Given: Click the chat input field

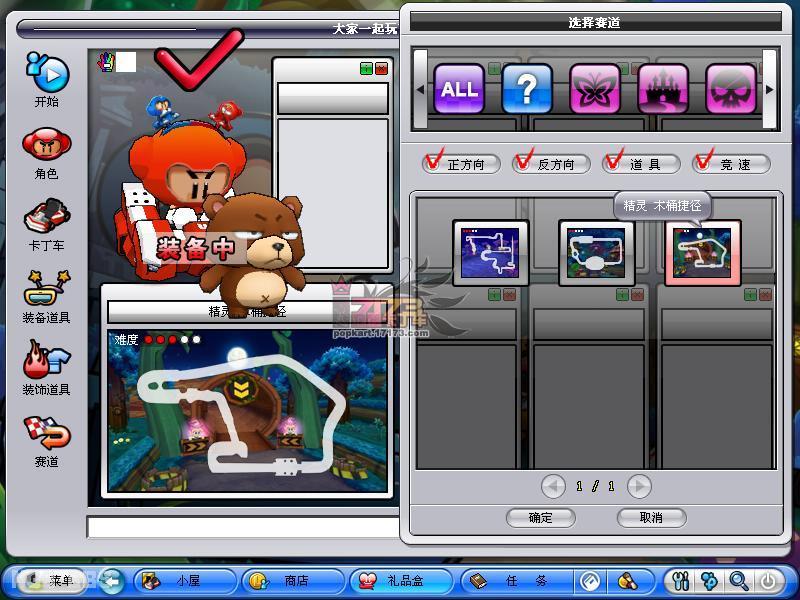Looking at the screenshot, I should click(x=243, y=527).
